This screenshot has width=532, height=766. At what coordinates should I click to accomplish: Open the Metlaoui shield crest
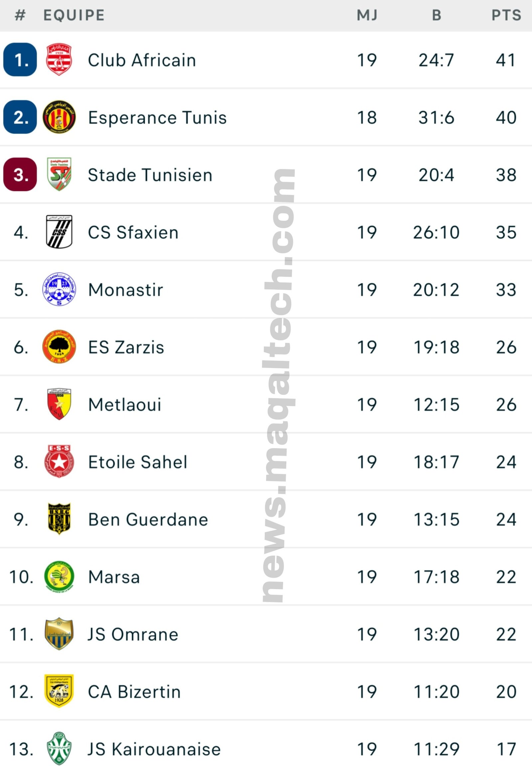pyautogui.click(x=59, y=404)
